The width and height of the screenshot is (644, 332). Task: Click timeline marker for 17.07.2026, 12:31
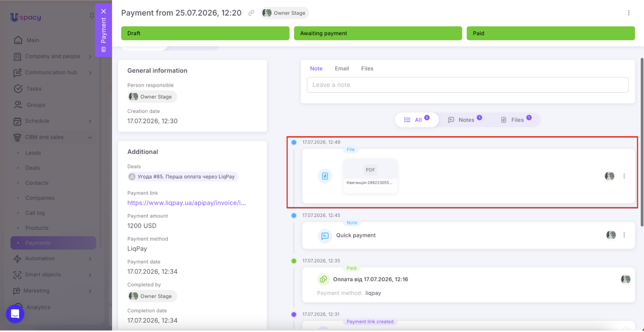294,314
